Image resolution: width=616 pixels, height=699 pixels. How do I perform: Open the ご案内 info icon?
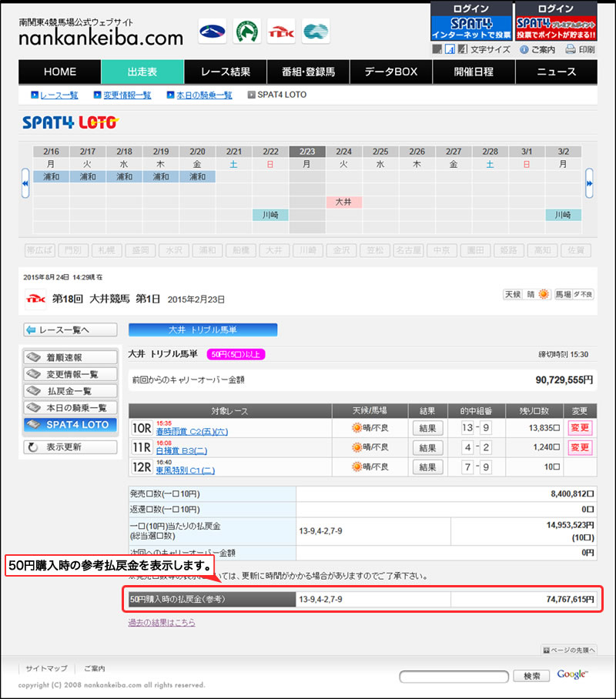click(x=524, y=49)
